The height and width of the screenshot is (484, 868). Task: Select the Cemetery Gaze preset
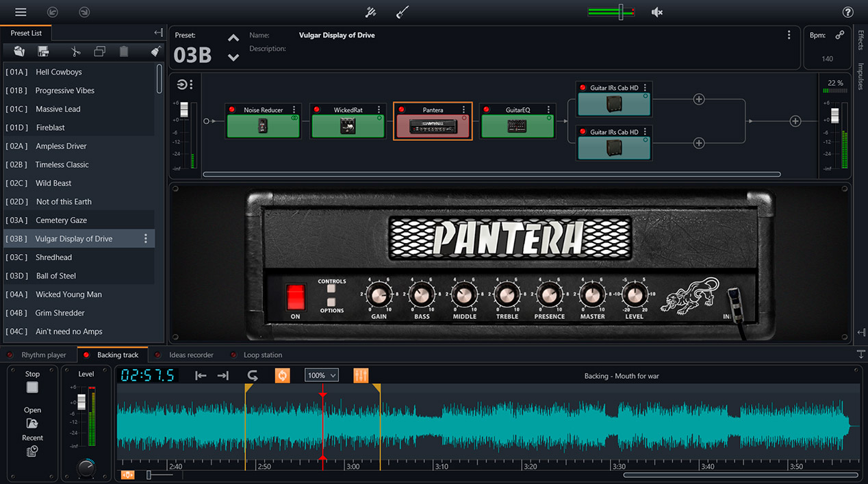[x=62, y=220]
